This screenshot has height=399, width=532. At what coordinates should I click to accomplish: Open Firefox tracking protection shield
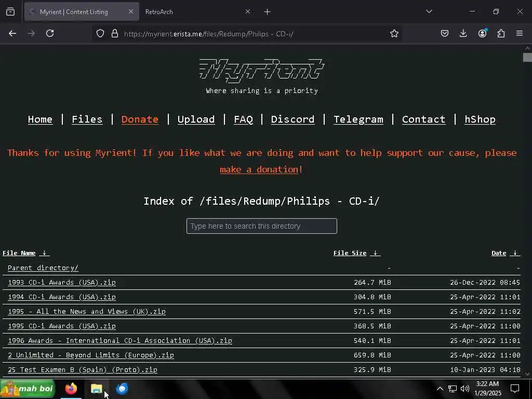(100, 33)
